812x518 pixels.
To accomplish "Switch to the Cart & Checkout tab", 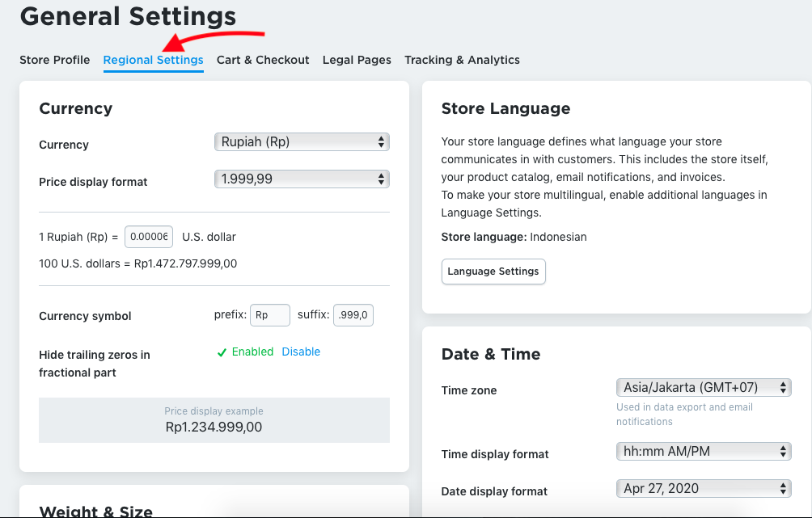I will point(263,60).
